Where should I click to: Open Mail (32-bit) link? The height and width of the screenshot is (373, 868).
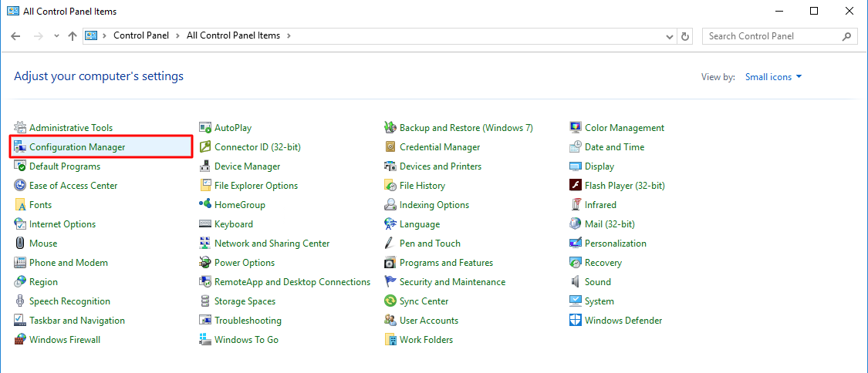tap(610, 224)
